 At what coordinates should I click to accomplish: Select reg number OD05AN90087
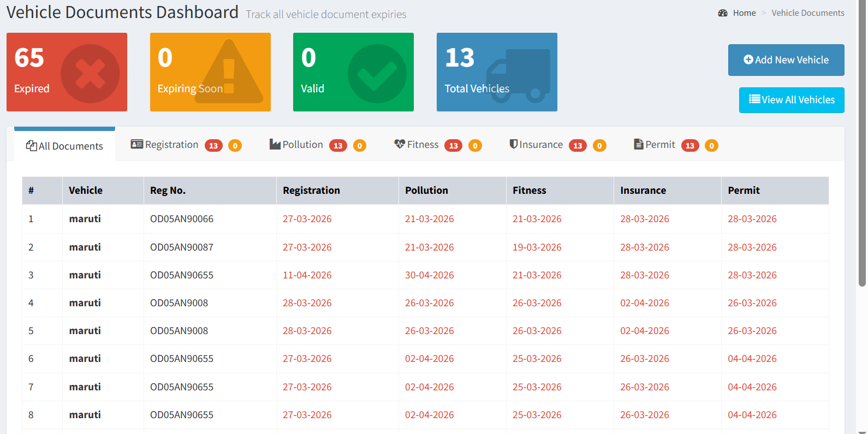click(182, 247)
